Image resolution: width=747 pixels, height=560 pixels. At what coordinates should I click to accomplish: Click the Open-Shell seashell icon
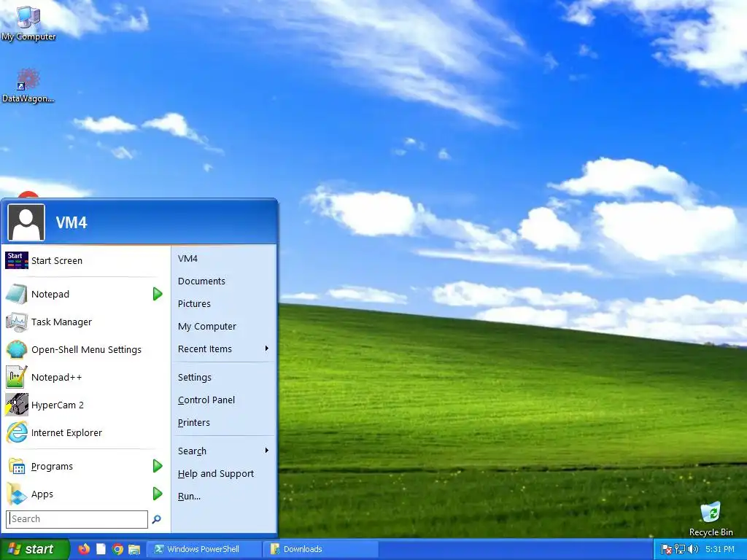pos(17,349)
